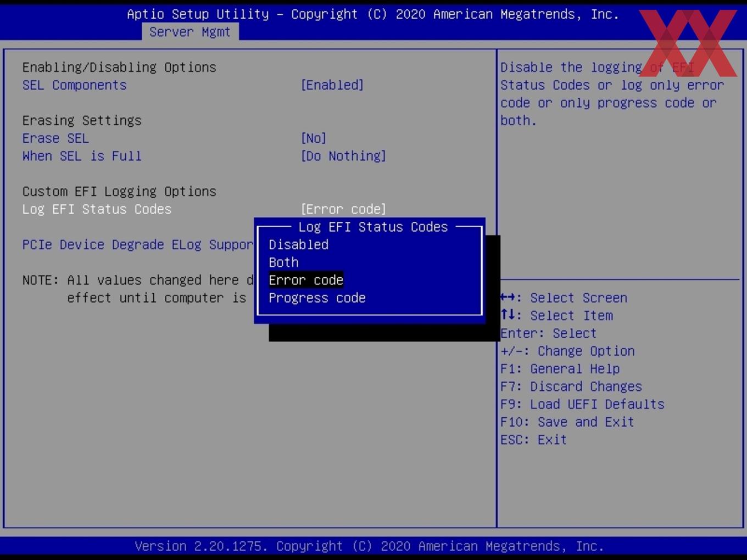
Task: Change the SEL Components [Enabled] value
Action: (x=332, y=85)
